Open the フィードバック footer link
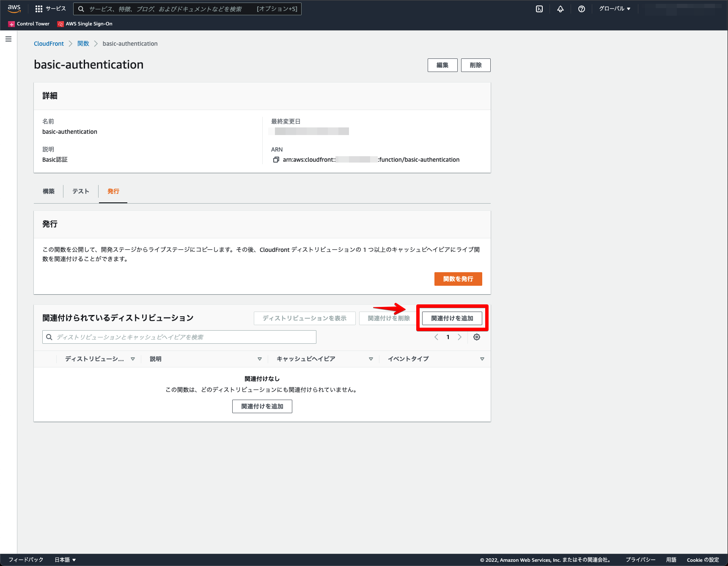 26,560
